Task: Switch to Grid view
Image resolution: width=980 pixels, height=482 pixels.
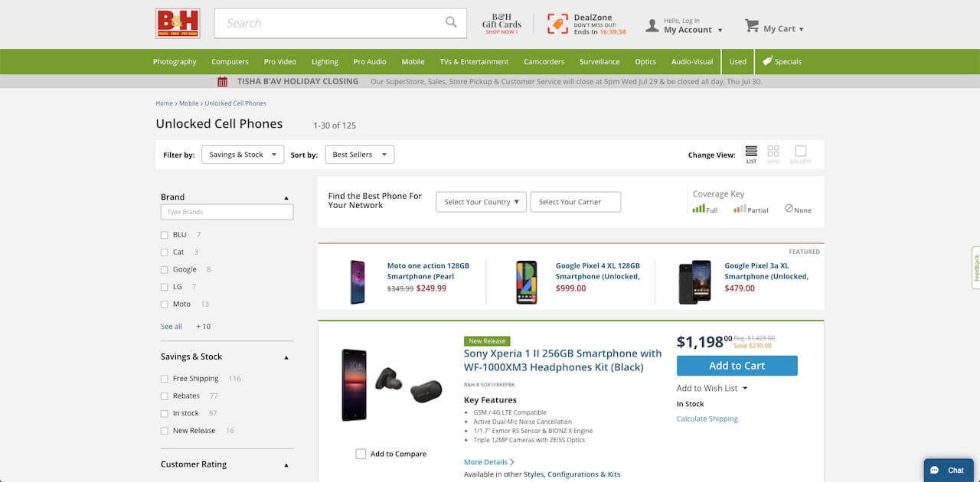Action: point(773,150)
